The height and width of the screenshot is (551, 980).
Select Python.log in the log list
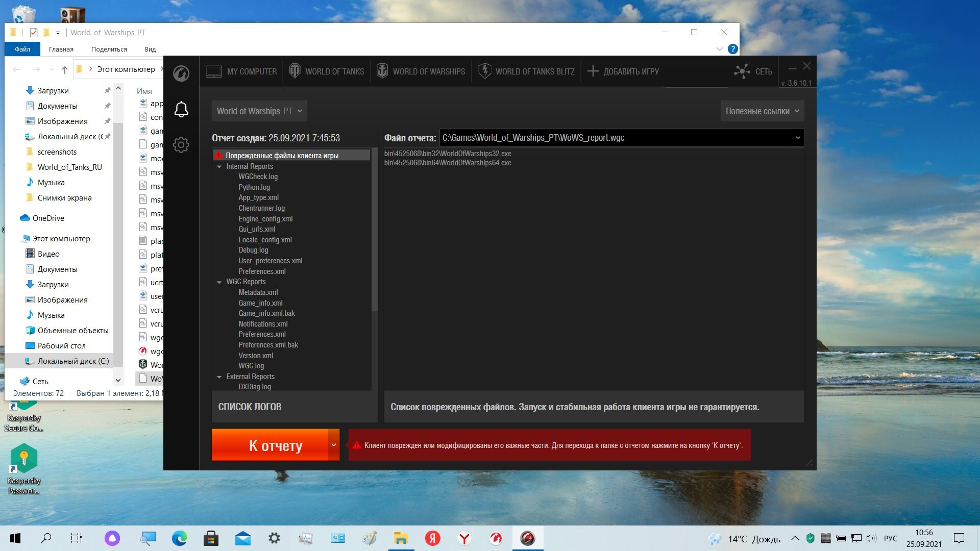pyautogui.click(x=254, y=187)
